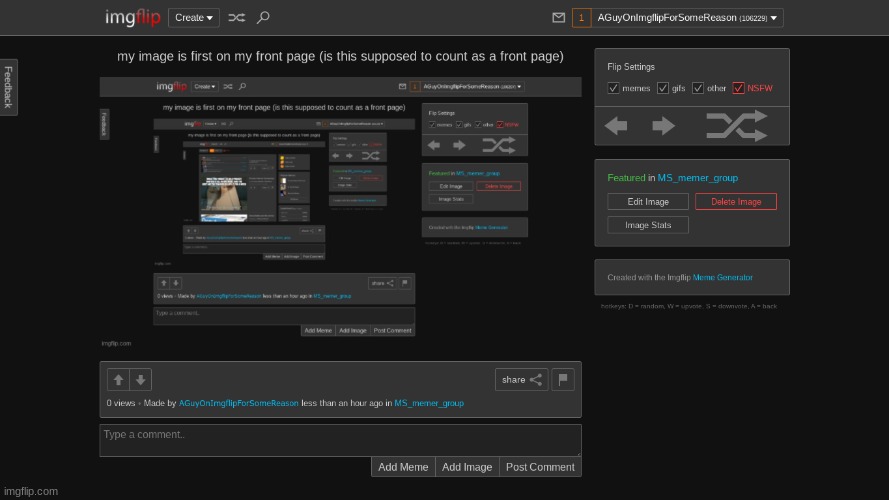
Task: Open the search magnifier icon
Action: 263,18
